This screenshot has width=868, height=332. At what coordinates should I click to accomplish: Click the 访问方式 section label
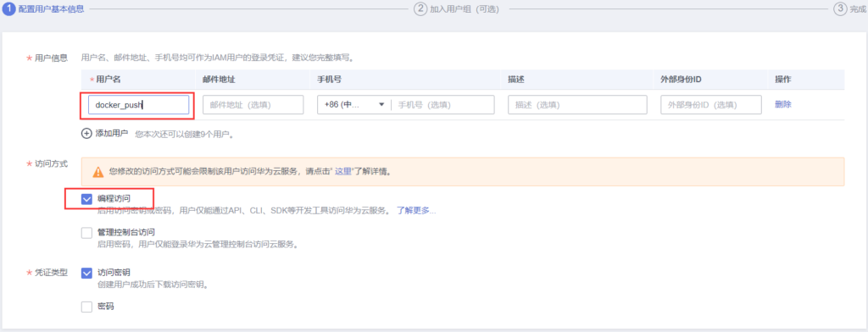point(51,164)
